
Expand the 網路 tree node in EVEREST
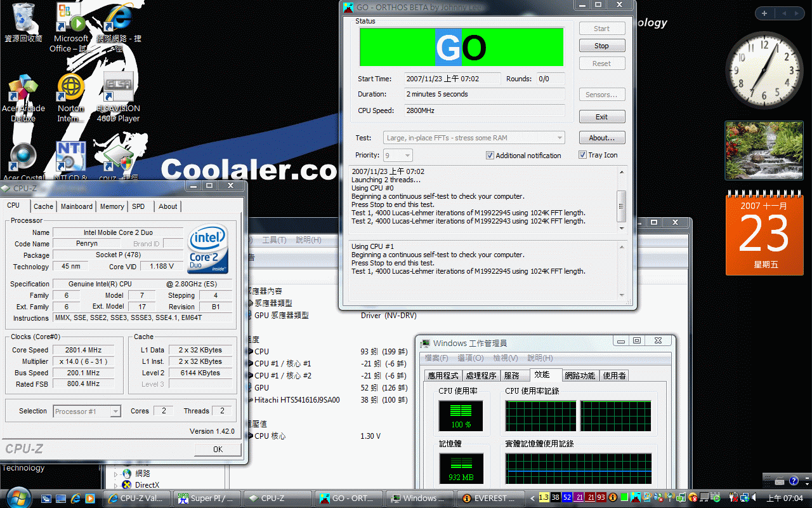(x=116, y=474)
